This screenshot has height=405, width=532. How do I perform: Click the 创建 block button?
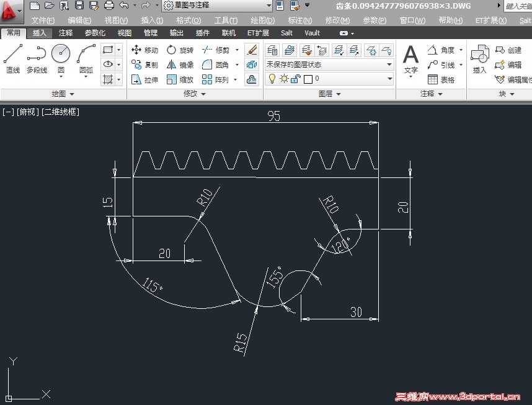point(508,50)
